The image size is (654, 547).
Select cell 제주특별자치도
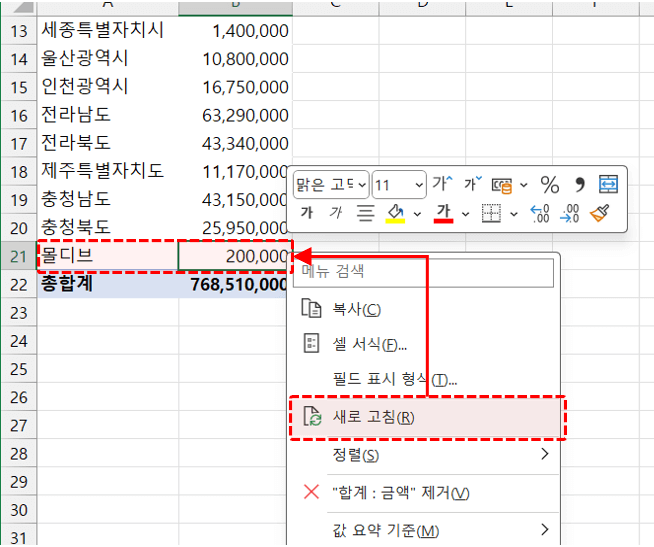108,171
